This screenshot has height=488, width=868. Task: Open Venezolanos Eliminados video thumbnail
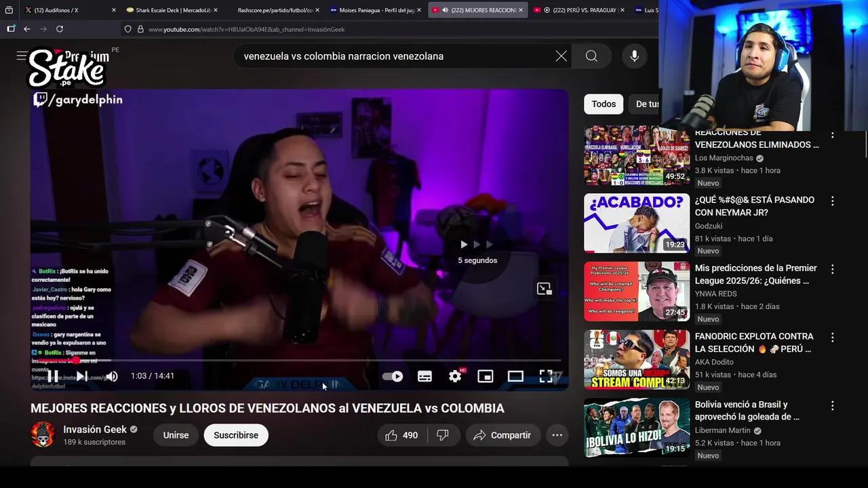(x=637, y=156)
